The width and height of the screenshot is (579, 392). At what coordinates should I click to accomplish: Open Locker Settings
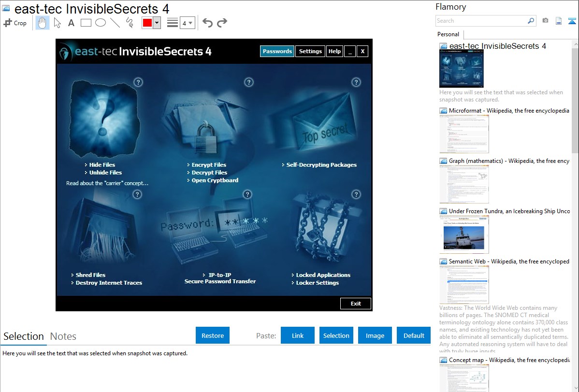pyautogui.click(x=317, y=283)
